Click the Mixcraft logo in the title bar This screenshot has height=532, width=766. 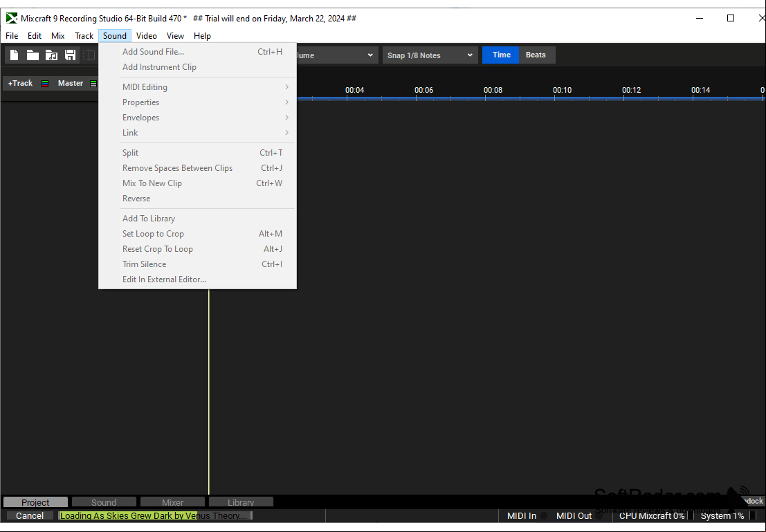[11, 19]
